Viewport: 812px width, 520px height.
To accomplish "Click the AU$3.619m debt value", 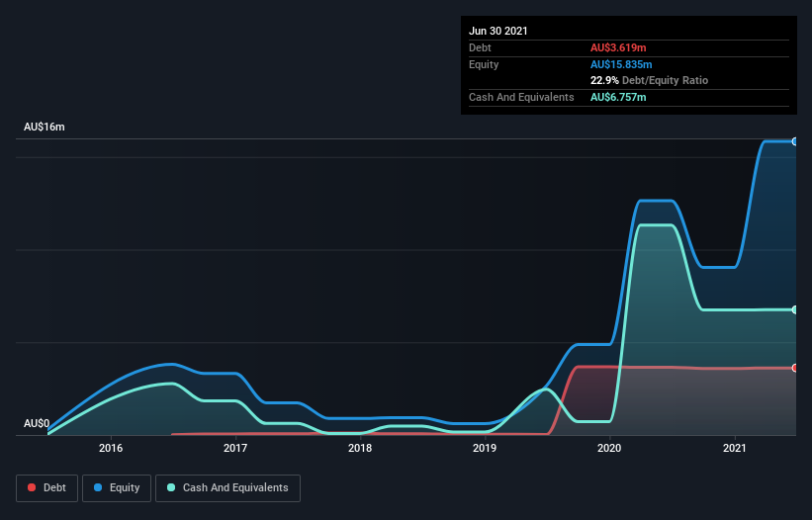I will tap(618, 47).
